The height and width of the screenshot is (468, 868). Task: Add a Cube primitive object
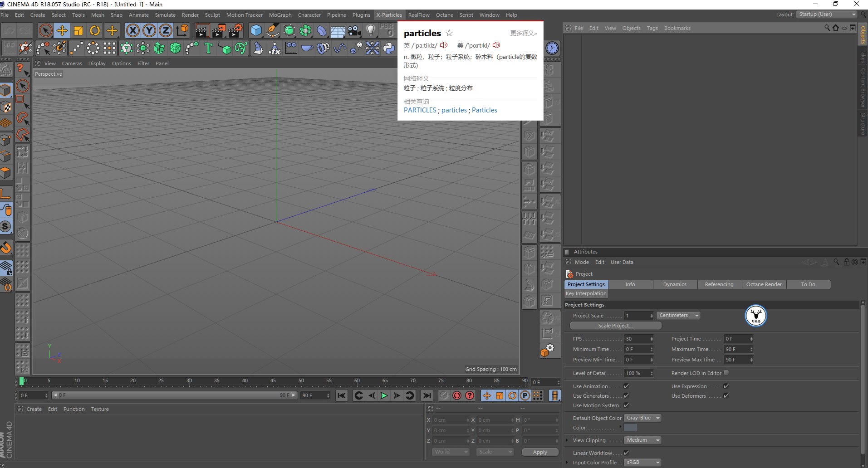[x=256, y=31]
